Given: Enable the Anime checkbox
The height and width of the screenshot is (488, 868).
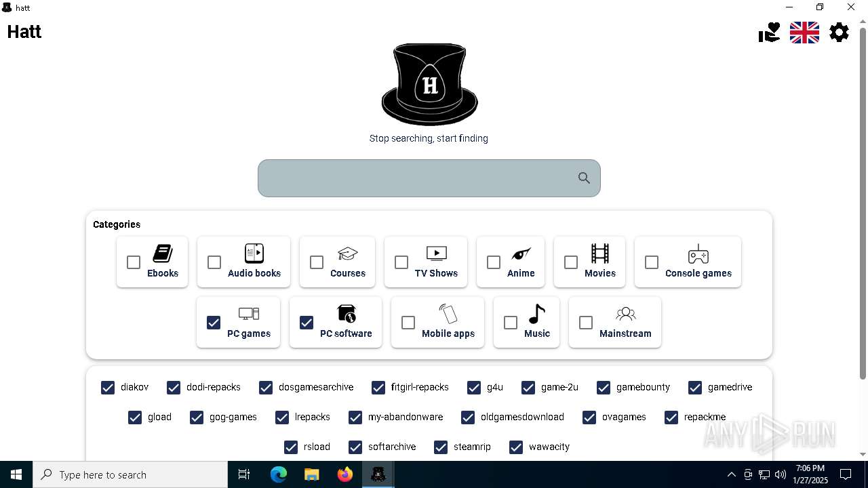Looking at the screenshot, I should click(x=494, y=262).
